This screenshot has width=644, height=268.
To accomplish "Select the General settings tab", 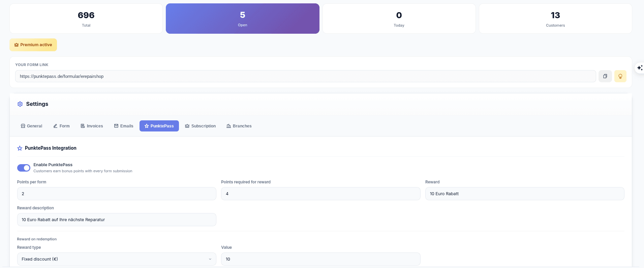I will (x=31, y=126).
